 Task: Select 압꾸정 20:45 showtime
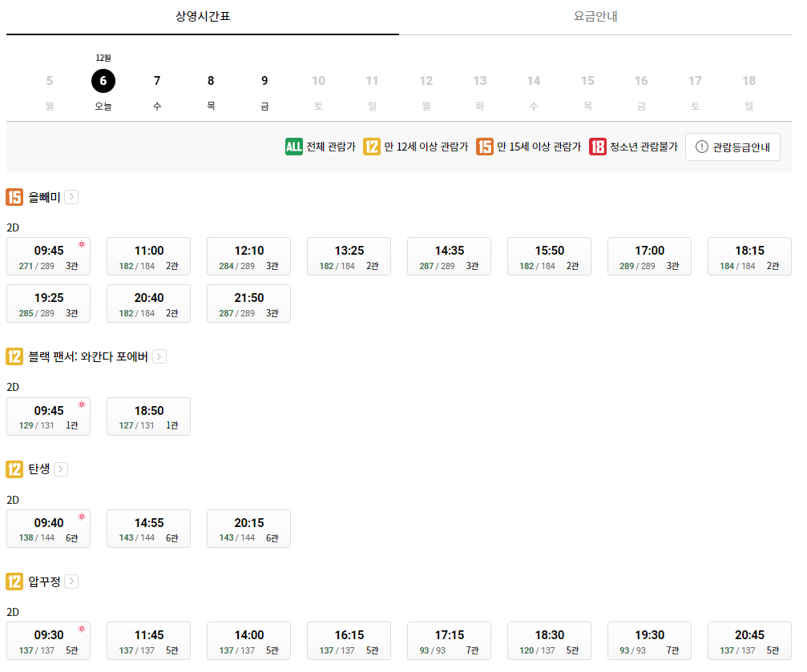pos(750,641)
